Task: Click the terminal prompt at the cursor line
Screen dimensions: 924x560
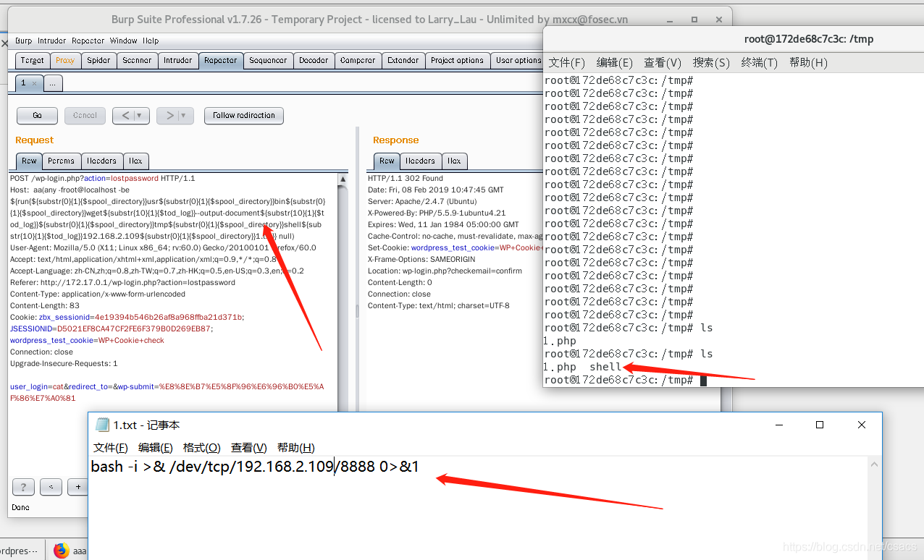Action: click(x=625, y=380)
